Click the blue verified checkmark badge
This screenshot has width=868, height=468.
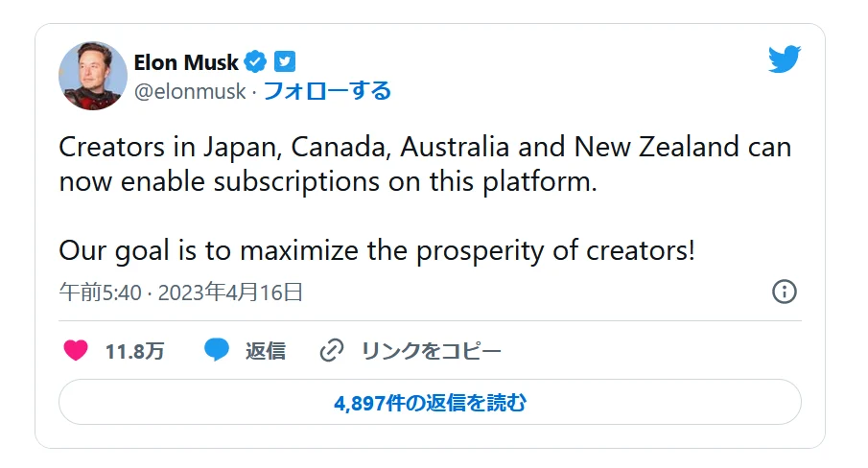254,62
